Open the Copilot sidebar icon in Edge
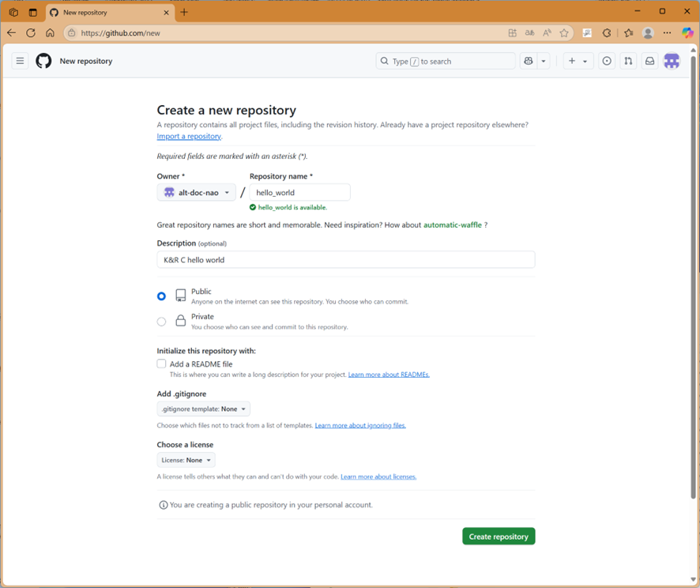The image size is (700, 588). 687,32
